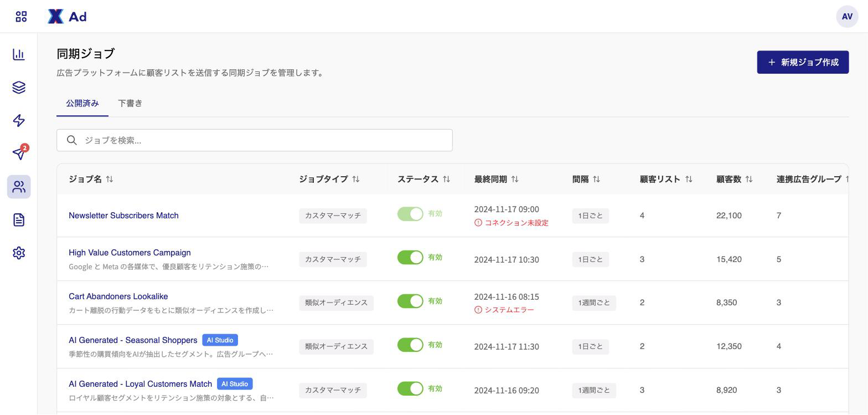This screenshot has height=415, width=868.
Task: Open AI Generated - Seasonal Shoppers job
Action: click(x=133, y=340)
